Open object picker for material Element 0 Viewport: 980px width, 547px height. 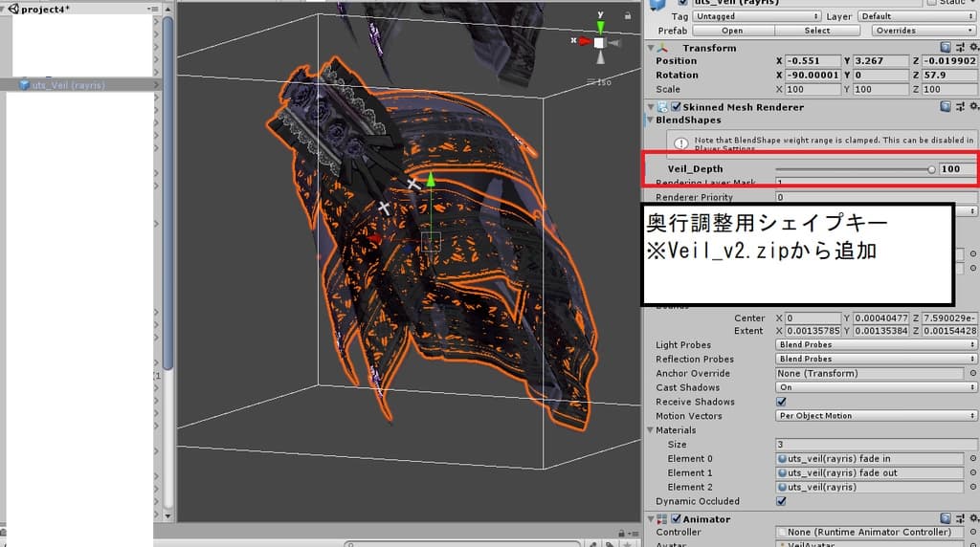[x=972, y=459]
